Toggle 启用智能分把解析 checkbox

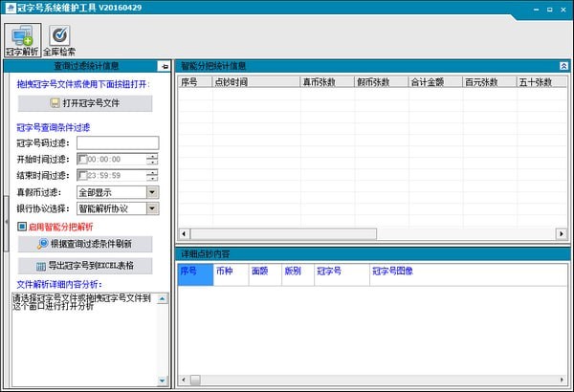(x=22, y=227)
